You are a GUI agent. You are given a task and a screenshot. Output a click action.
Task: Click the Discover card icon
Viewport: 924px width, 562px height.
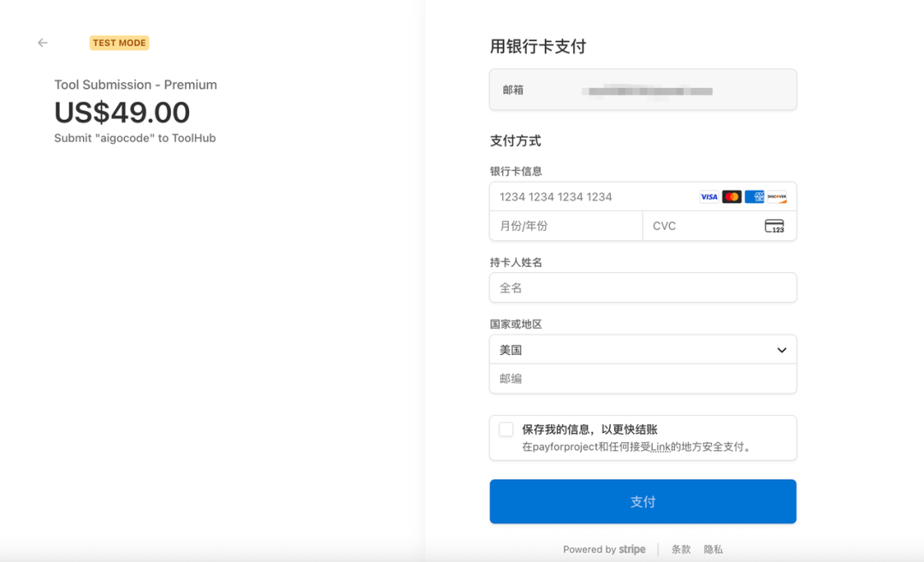(778, 197)
